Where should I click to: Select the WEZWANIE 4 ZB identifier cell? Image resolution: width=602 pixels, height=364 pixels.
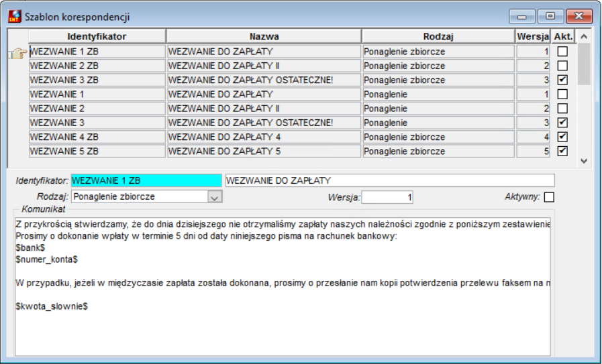pos(97,137)
